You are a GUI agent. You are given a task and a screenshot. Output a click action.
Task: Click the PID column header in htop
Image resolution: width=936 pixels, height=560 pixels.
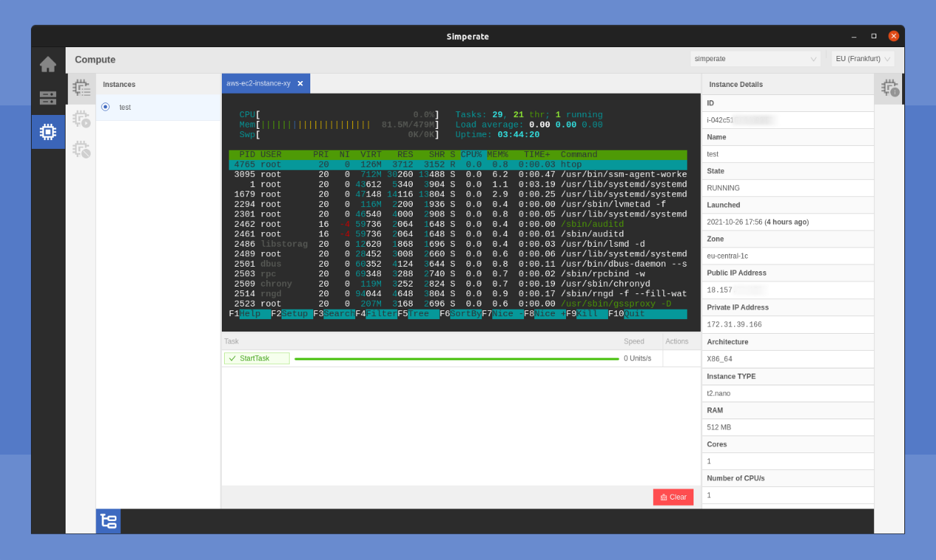pyautogui.click(x=247, y=155)
